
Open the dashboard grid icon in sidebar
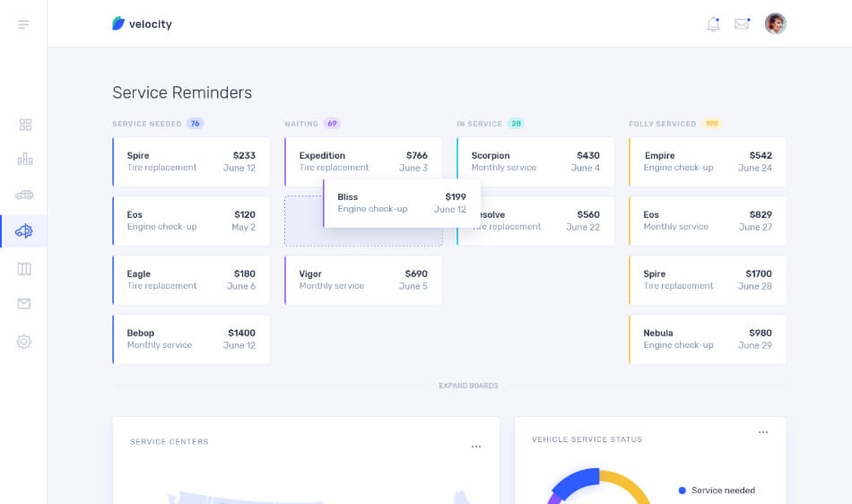[25, 125]
